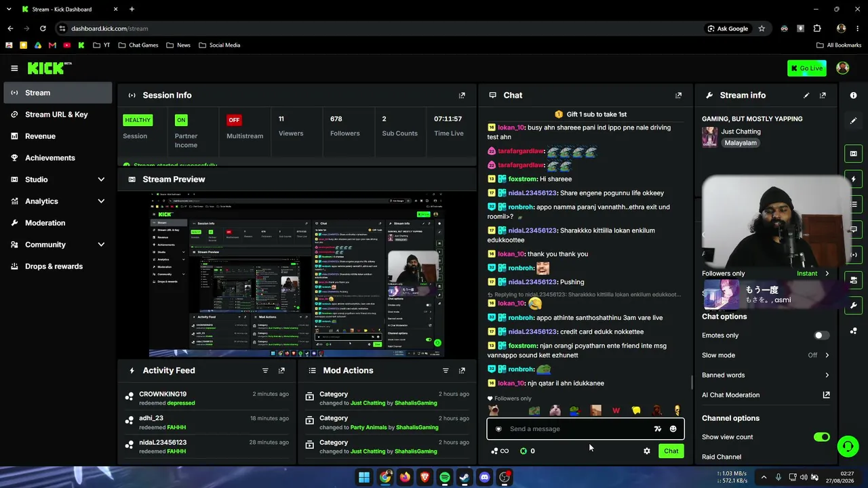This screenshot has height=488, width=868.
Task: Open Achievements page
Action: tap(58, 158)
